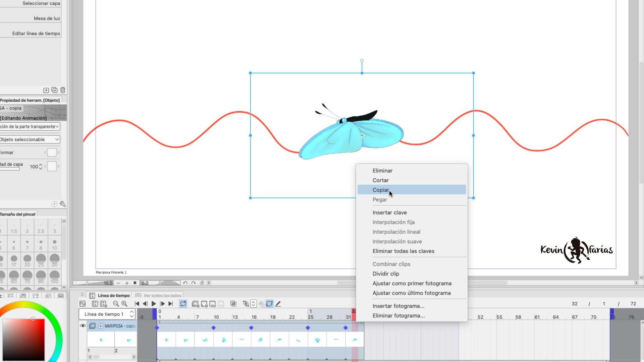Image resolution: width=644 pixels, height=362 pixels.
Task: Select Dividir clip in context menu
Action: tap(386, 274)
